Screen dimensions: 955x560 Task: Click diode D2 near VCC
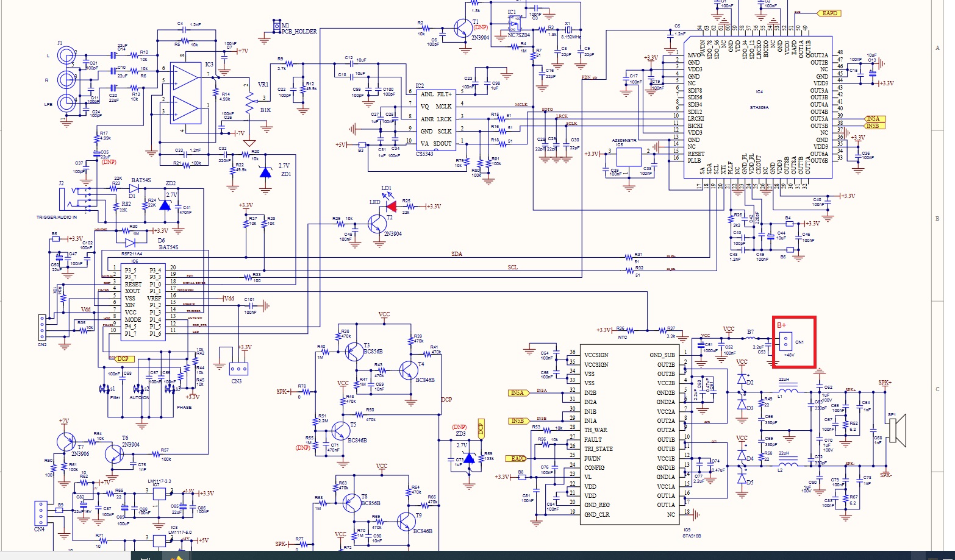click(x=742, y=379)
